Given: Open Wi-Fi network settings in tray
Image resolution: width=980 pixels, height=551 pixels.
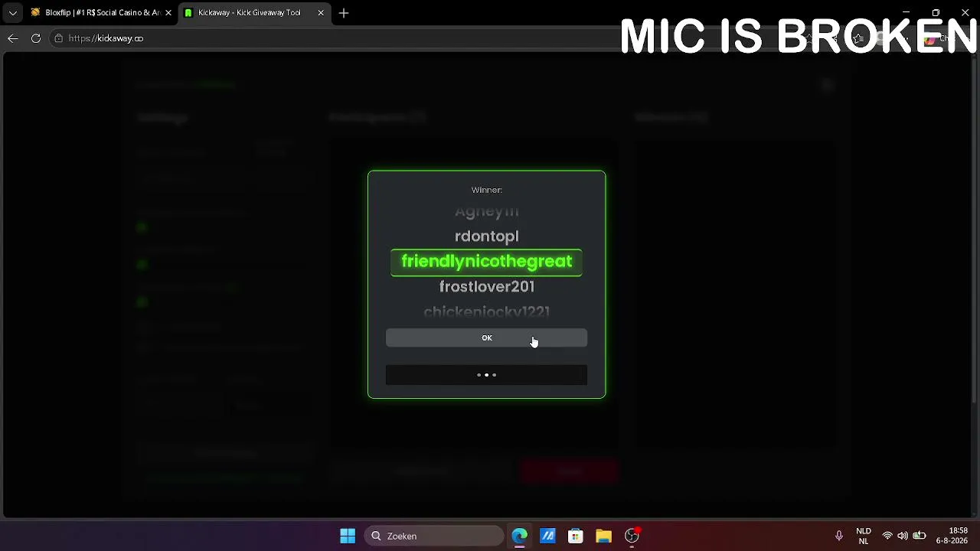Looking at the screenshot, I should coord(887,536).
